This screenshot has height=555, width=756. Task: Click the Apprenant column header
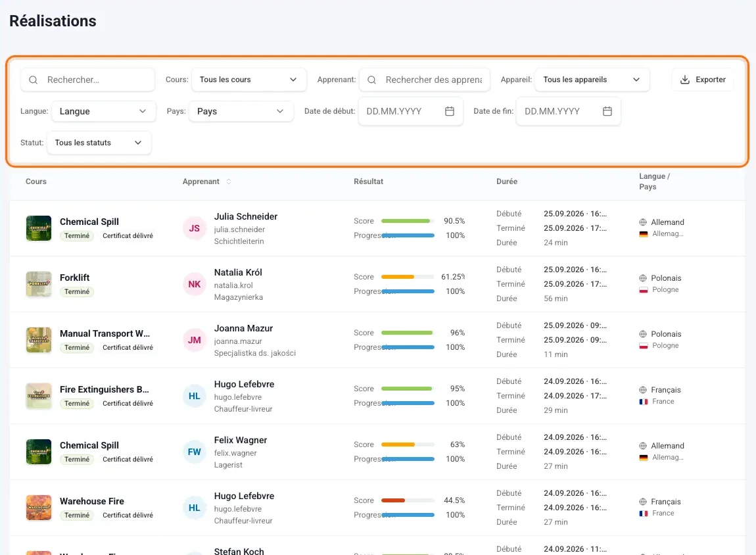pyautogui.click(x=201, y=181)
